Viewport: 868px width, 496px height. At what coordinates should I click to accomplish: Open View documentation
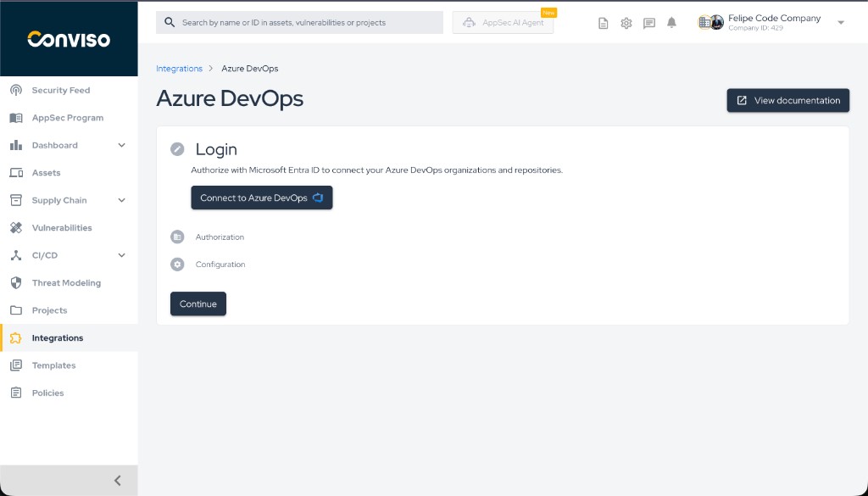click(787, 100)
